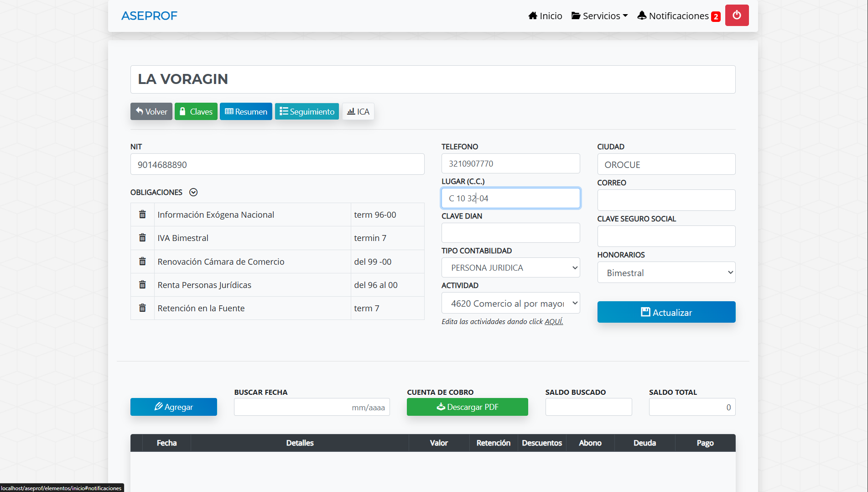Click the AQUÍ link to edit activities
This screenshot has width=868, height=492.
(554, 322)
